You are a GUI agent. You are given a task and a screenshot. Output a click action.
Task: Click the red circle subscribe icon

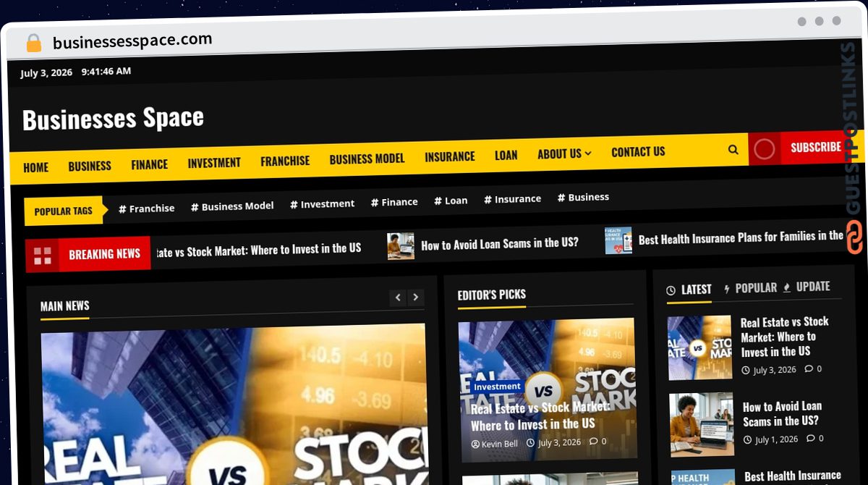764,149
